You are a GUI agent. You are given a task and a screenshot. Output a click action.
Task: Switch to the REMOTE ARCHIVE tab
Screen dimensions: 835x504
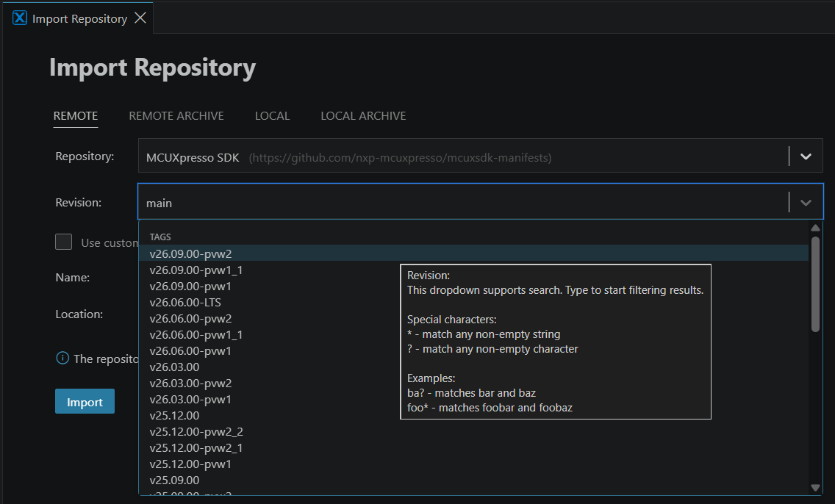pos(176,116)
